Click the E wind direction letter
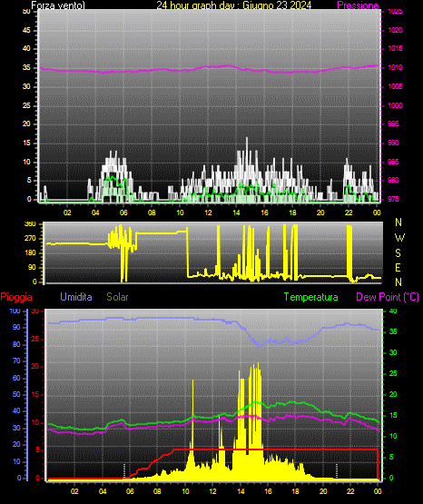This screenshot has height=504, width=423. click(398, 267)
